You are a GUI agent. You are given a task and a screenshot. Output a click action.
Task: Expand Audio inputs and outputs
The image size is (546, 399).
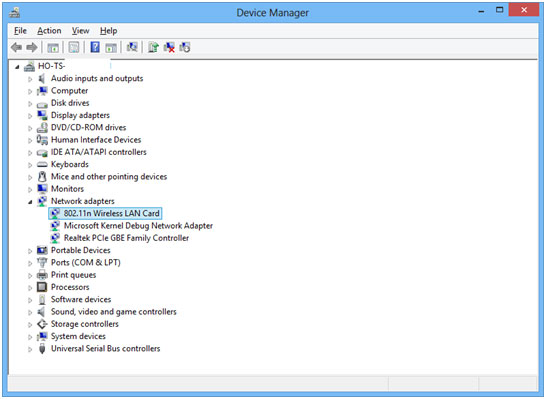30,79
